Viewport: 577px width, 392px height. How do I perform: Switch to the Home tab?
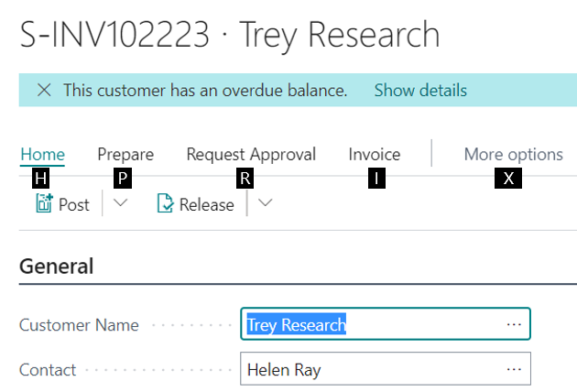click(x=43, y=154)
